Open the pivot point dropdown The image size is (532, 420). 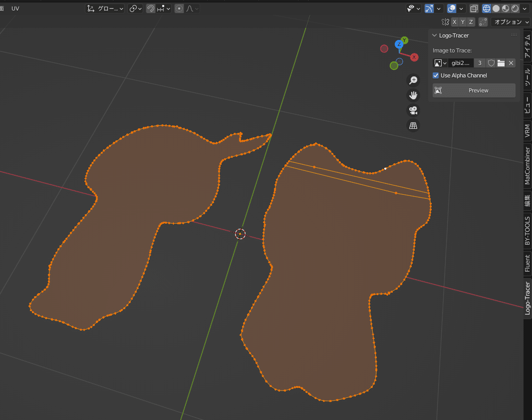tap(135, 8)
